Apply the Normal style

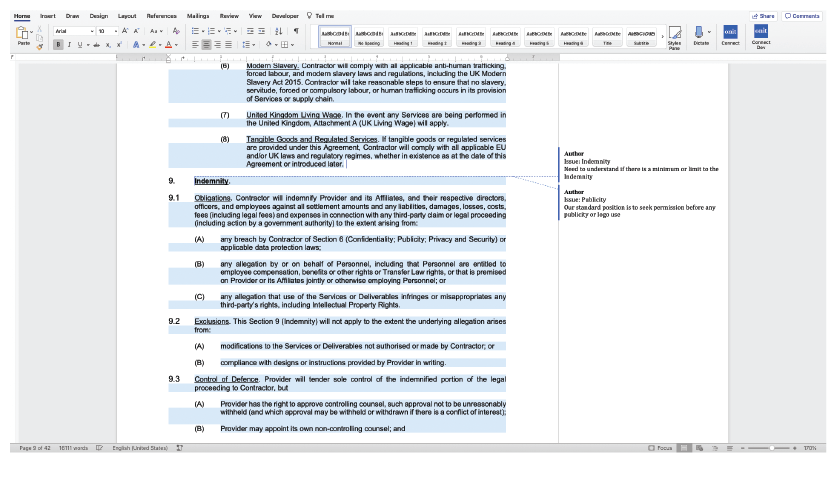(x=335, y=36)
